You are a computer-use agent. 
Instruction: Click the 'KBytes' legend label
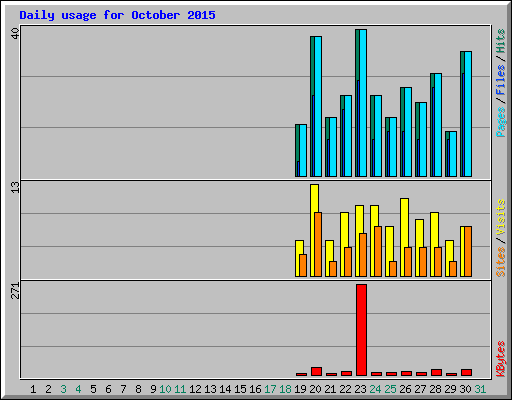pos(501,359)
